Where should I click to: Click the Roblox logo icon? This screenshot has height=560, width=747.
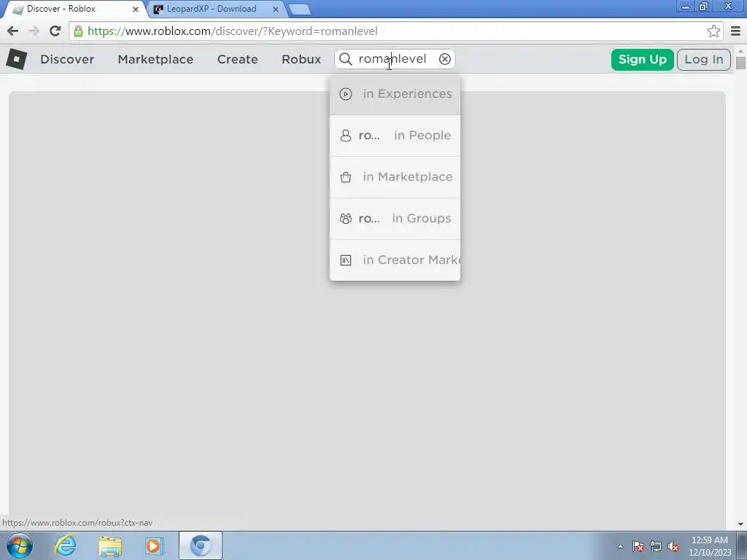tap(16, 59)
